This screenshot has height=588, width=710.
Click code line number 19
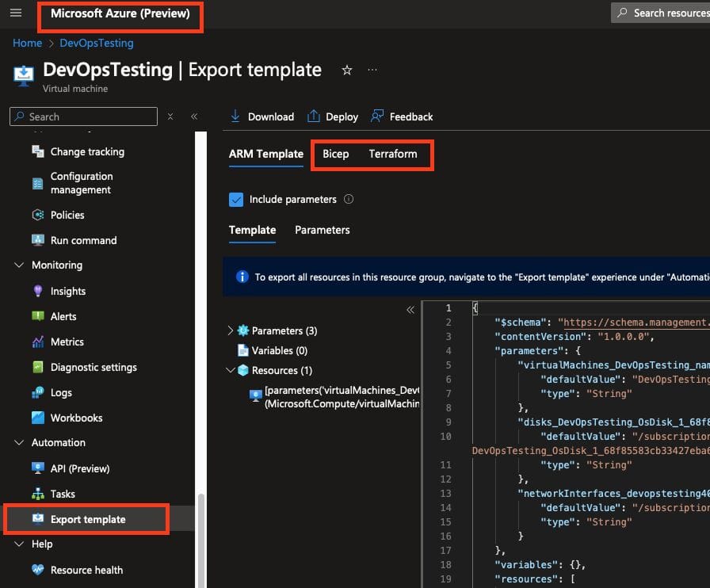click(445, 579)
